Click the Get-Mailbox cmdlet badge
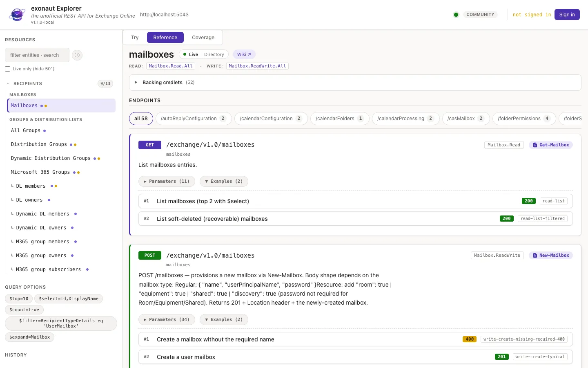The width and height of the screenshot is (588, 368). (x=551, y=145)
